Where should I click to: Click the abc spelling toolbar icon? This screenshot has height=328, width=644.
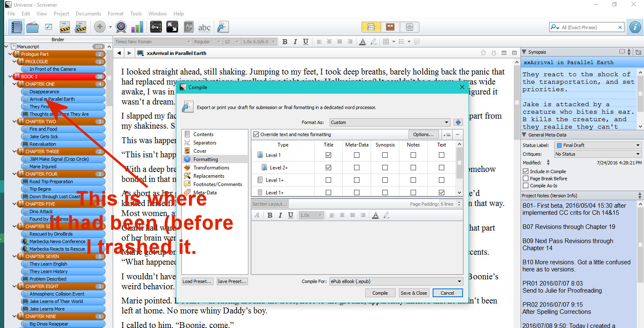(204, 27)
